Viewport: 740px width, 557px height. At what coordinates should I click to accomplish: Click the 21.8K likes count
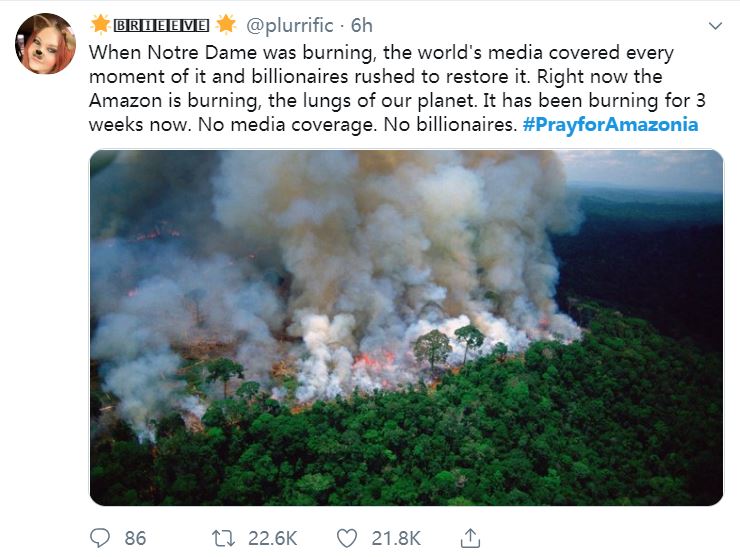click(x=396, y=538)
